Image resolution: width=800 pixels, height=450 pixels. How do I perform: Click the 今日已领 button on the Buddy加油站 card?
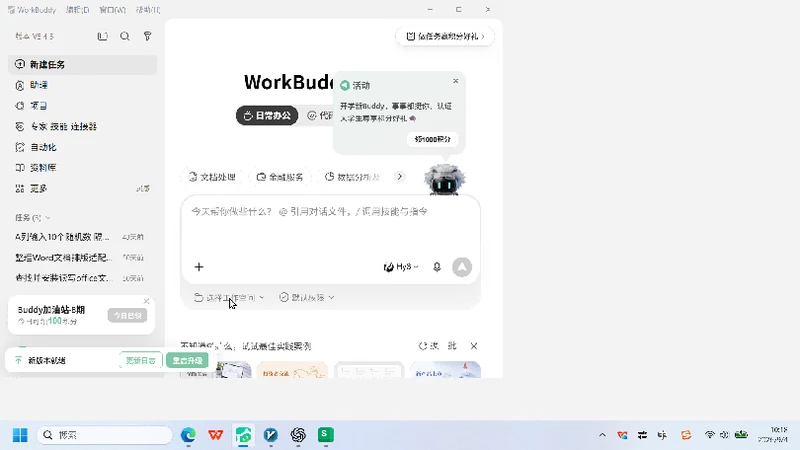coord(128,315)
